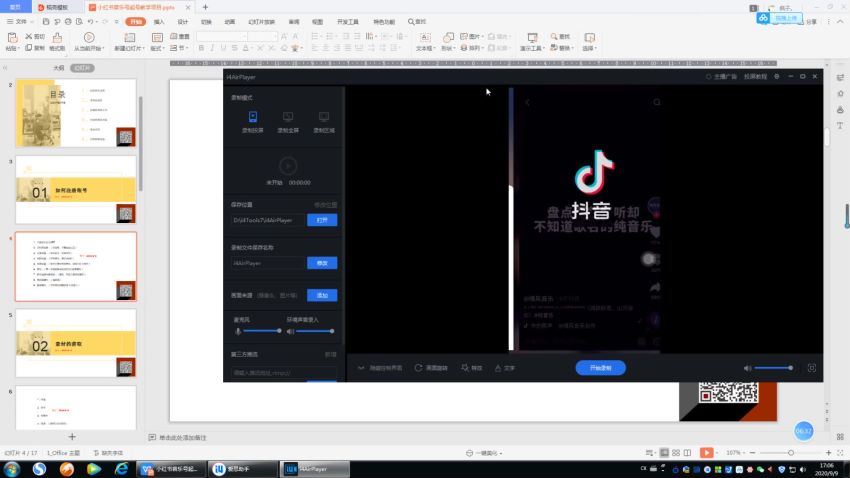The image size is (850, 478).
Task: Open i4AirPlayer settings gear icon
Action: [776, 77]
